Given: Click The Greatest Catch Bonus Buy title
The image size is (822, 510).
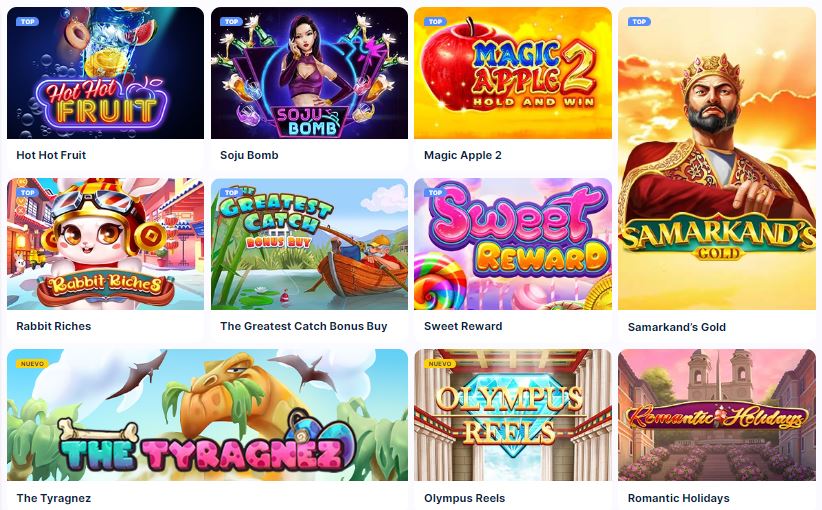Looking at the screenshot, I should (x=304, y=326).
